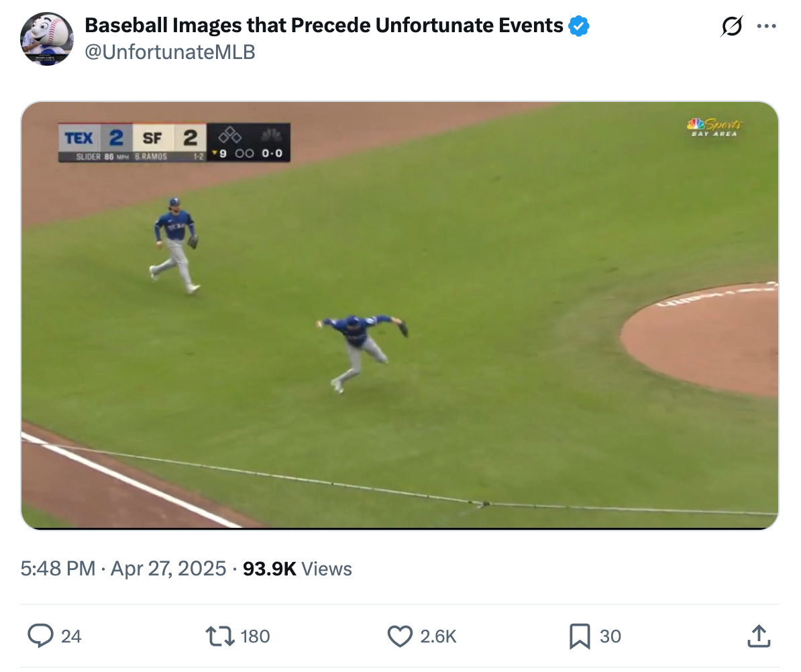Click the reply speech bubble icon
The width and height of the screenshot is (801, 672).
[40, 636]
